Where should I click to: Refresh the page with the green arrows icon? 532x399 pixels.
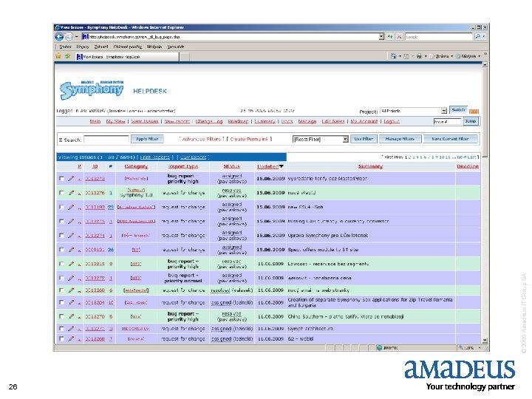coord(391,37)
